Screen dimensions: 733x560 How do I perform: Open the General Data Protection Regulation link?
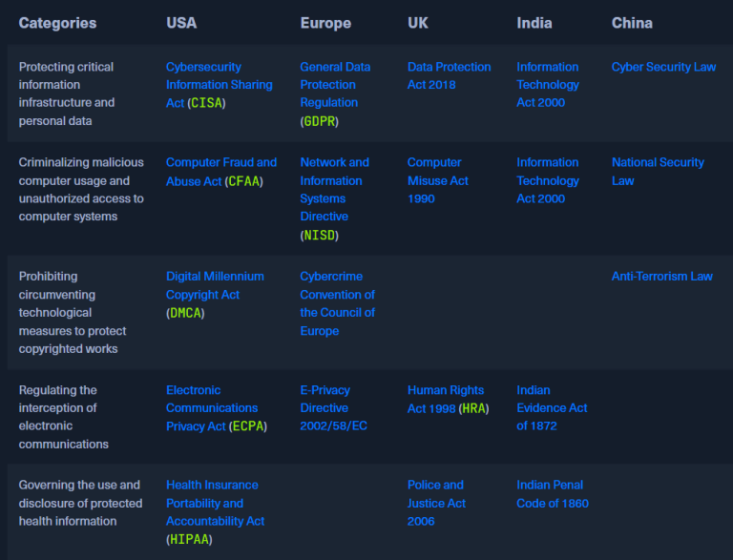tap(335, 93)
